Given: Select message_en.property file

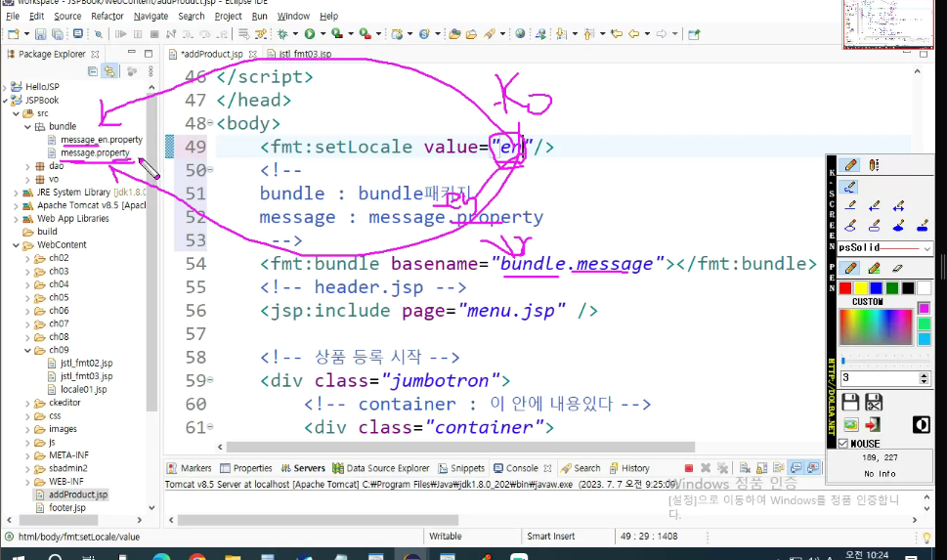Looking at the screenshot, I should [x=102, y=140].
